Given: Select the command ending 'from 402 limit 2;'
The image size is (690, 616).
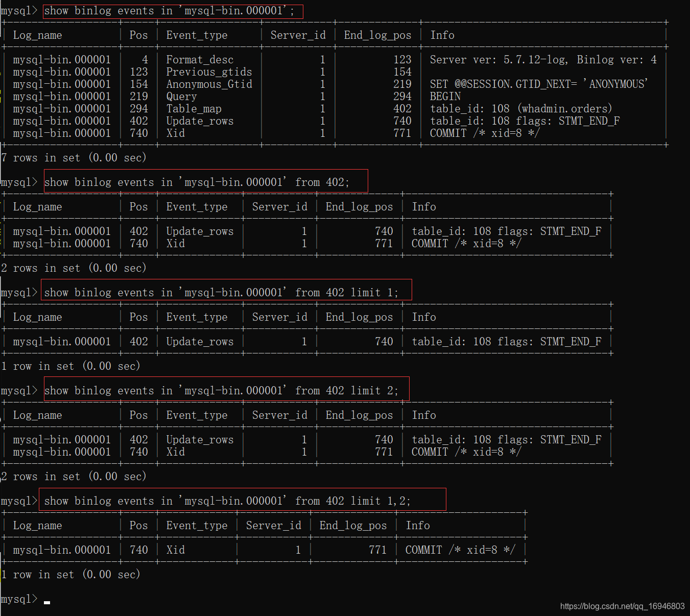Looking at the screenshot, I should pyautogui.click(x=221, y=391).
